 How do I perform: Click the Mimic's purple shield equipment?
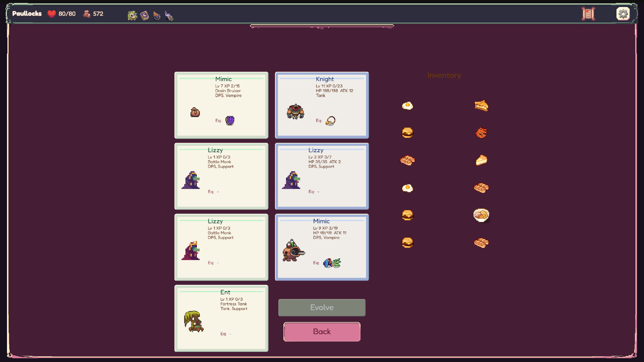coord(230,121)
